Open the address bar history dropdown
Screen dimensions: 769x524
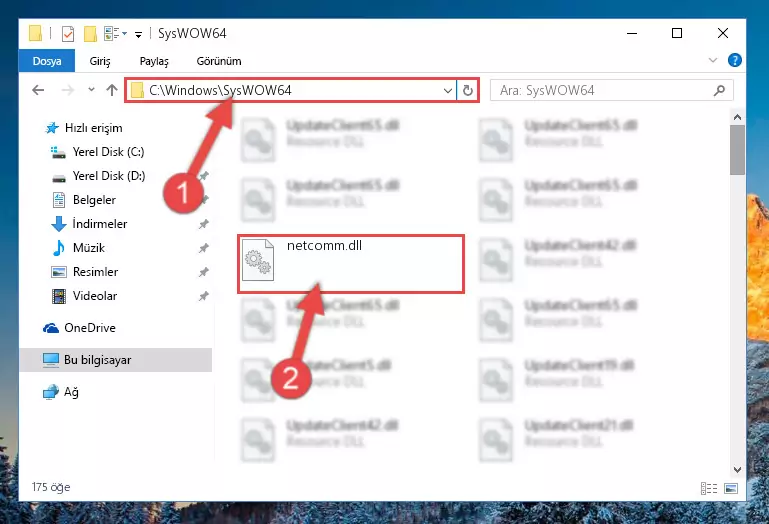447,90
